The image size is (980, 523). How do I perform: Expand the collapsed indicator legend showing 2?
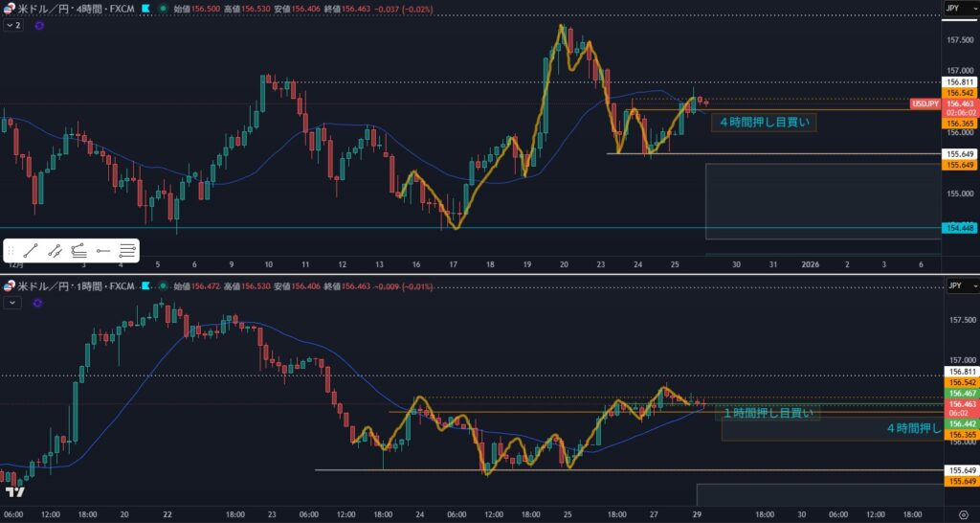coord(12,26)
